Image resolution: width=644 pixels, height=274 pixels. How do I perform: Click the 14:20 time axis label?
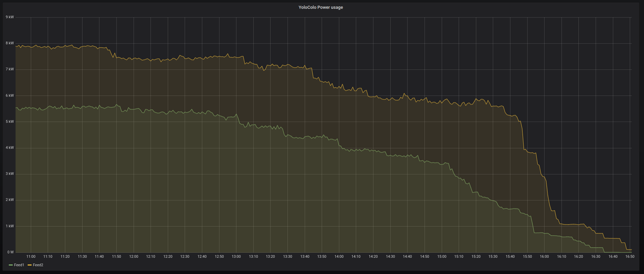(x=373, y=257)
